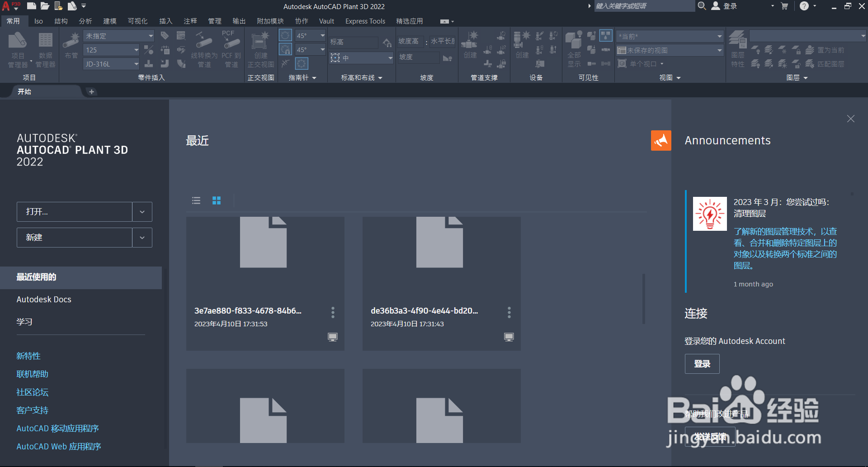Open Layer Properties (图层特性) tool
Viewport: 868px width, 467px height.
(738, 49)
